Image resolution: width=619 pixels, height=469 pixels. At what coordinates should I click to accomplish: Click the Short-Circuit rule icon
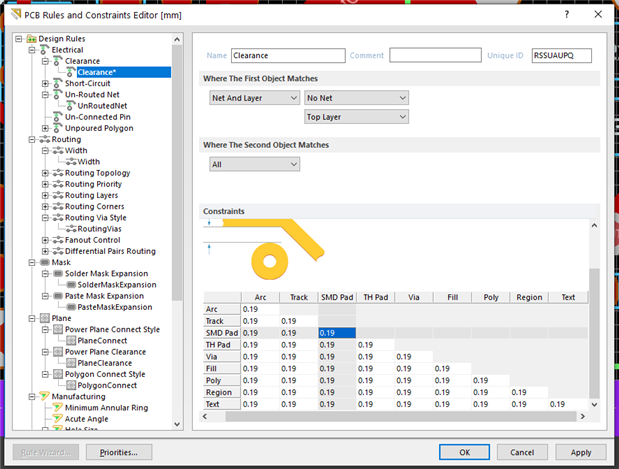[x=57, y=83]
